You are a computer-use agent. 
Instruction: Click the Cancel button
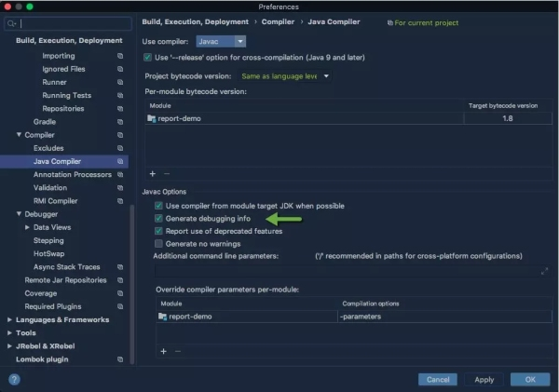click(x=438, y=380)
